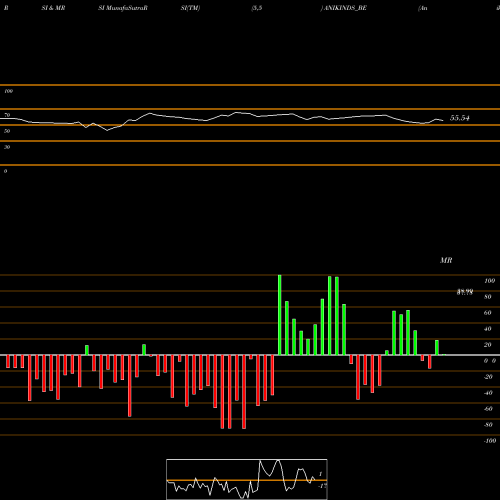The image size is (500, 500).
Task: Click the MR label above the histogram
Action: [x=446, y=260]
